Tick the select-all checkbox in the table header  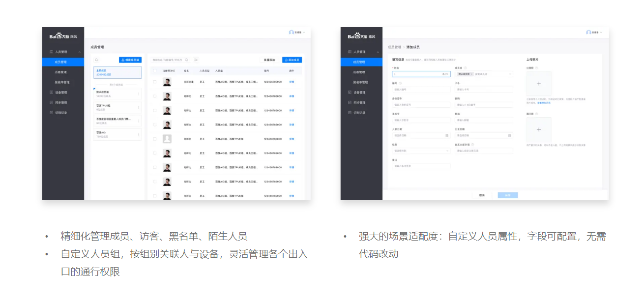pos(155,71)
